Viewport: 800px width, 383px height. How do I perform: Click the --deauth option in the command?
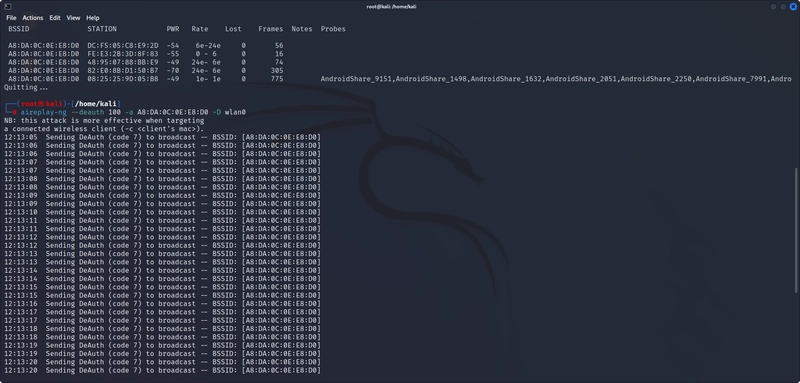[88, 112]
